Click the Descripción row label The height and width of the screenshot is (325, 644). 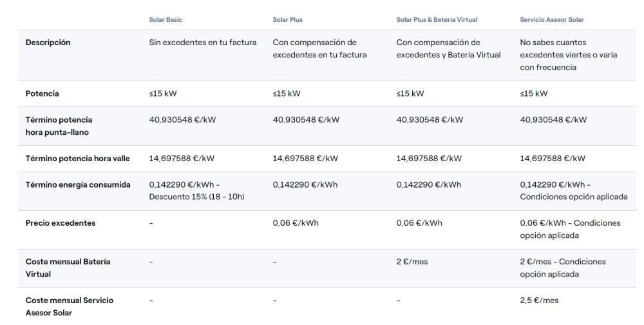(48, 43)
